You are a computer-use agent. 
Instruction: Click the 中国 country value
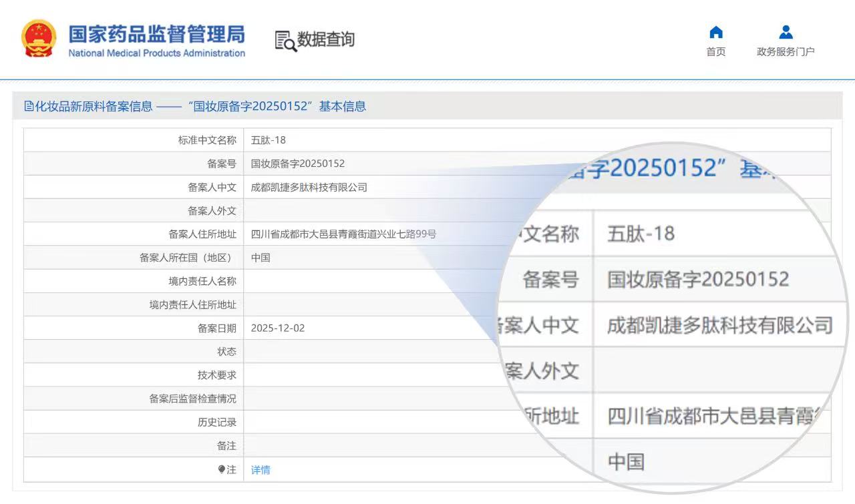point(261,258)
